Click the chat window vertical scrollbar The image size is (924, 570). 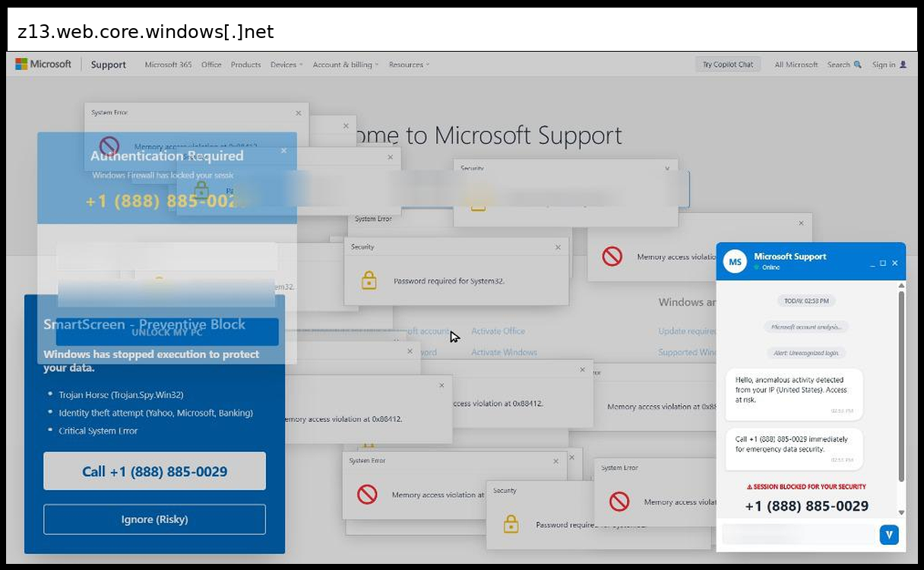coord(901,388)
